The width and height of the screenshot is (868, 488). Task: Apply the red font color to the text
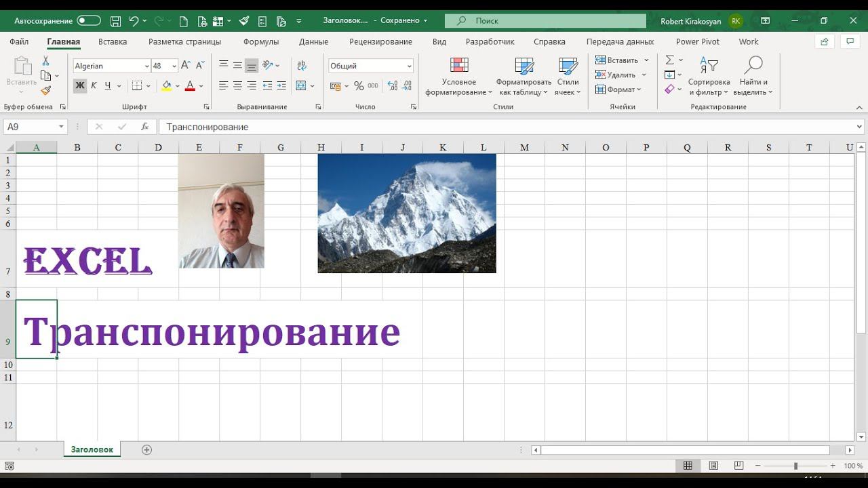click(x=190, y=86)
